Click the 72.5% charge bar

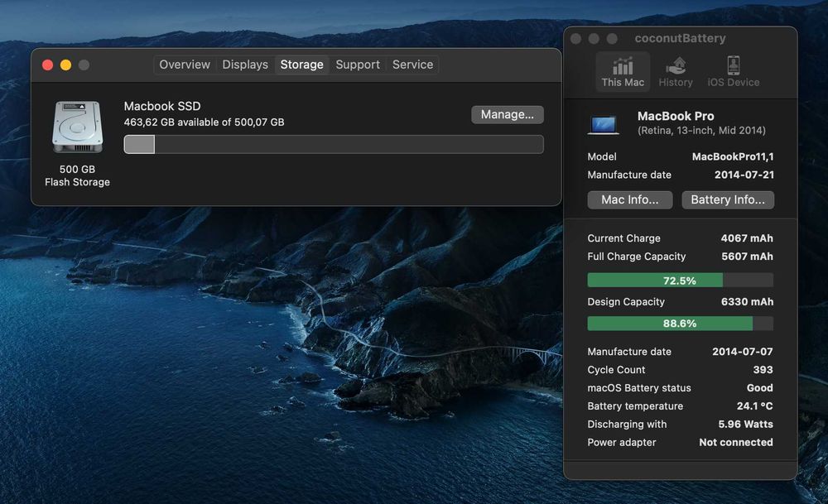click(680, 281)
